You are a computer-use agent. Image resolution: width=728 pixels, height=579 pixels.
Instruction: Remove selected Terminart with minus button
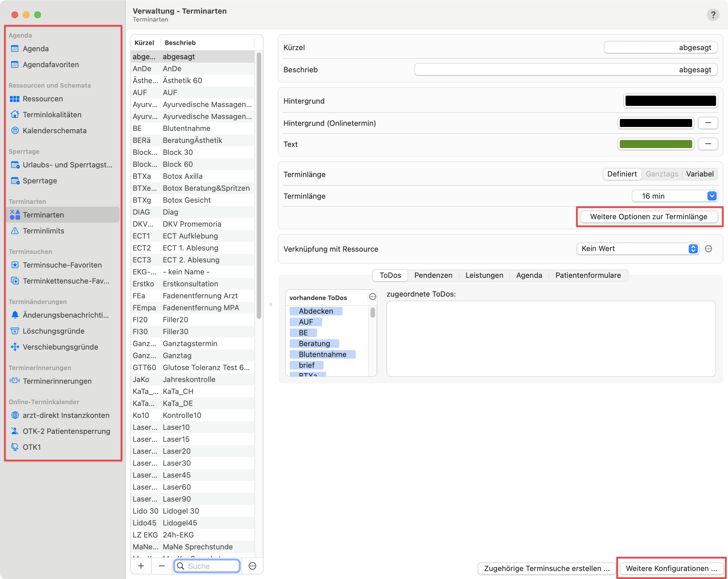click(162, 566)
